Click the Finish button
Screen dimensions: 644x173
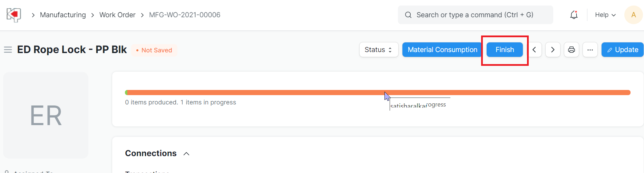(505, 50)
